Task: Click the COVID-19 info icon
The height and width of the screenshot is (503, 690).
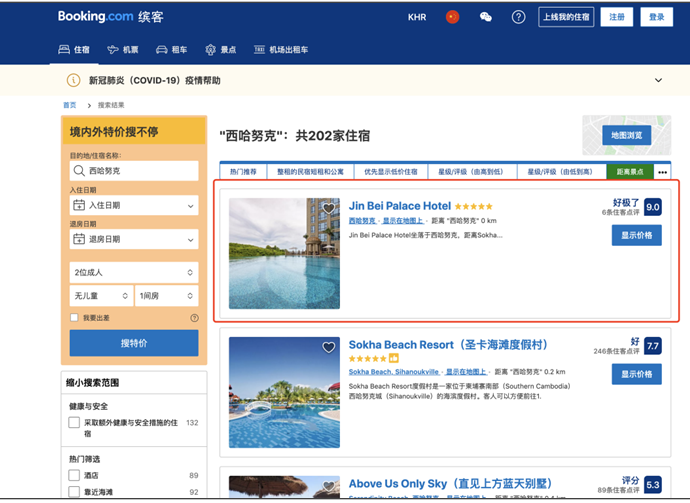Action: click(73, 80)
